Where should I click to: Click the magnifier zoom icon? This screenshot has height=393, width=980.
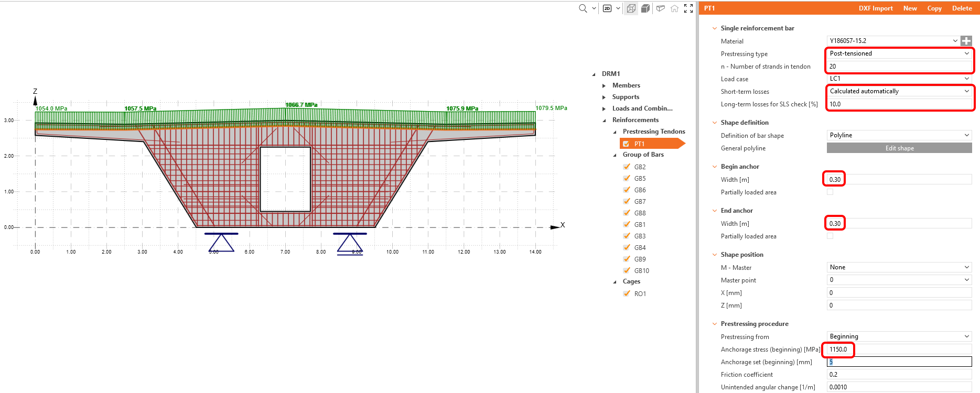[583, 8]
